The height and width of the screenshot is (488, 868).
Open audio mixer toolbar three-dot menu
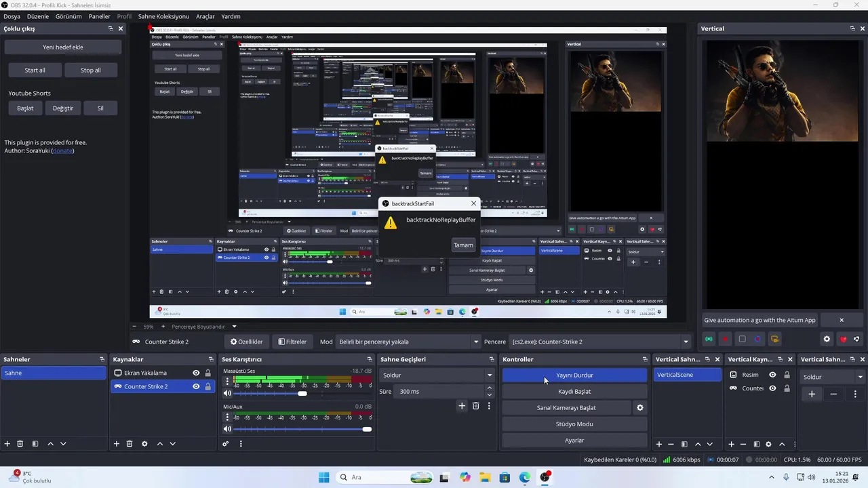(241, 444)
